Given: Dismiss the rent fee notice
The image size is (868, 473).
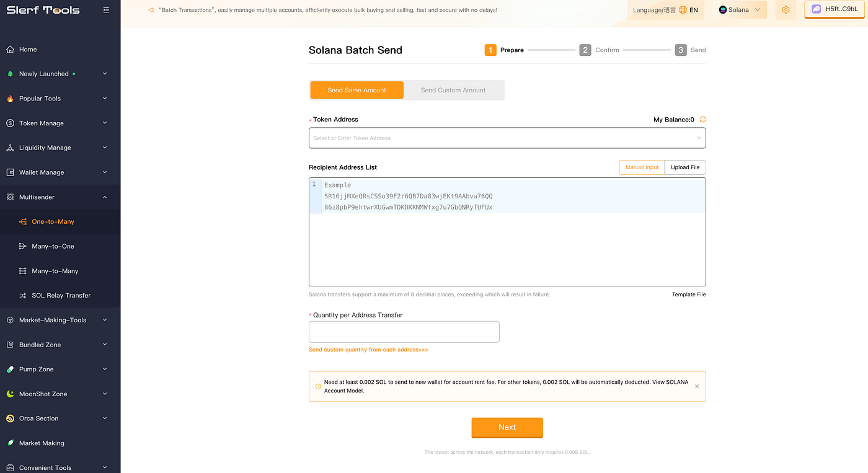Looking at the screenshot, I should (x=697, y=386).
